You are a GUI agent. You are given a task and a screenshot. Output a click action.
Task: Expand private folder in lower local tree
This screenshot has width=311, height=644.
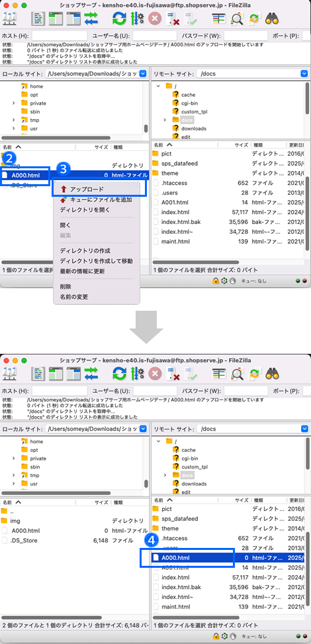13,458
